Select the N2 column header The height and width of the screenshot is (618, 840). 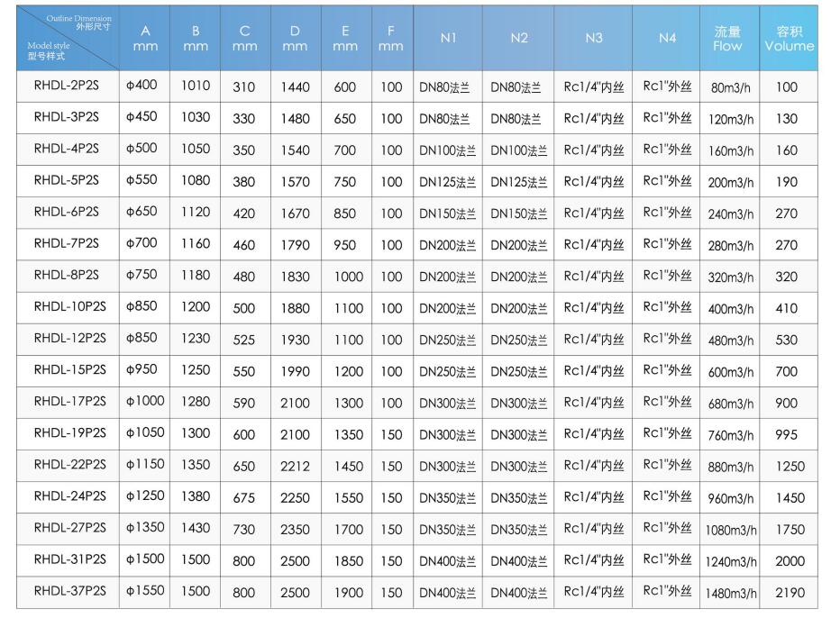click(518, 38)
